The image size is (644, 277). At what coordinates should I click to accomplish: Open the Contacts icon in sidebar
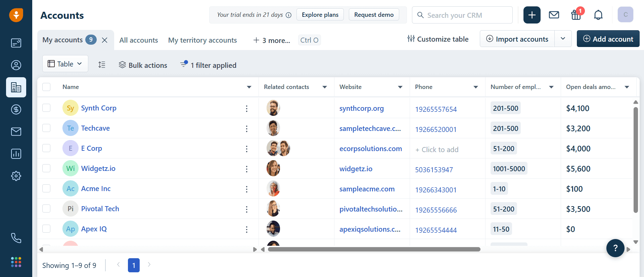(16, 65)
